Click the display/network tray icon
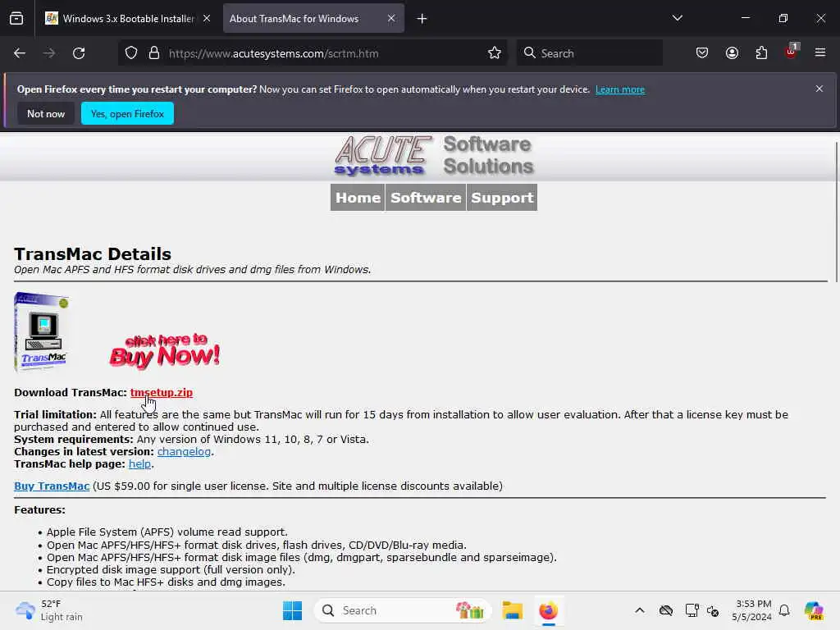The image size is (840, 630). [x=692, y=610]
